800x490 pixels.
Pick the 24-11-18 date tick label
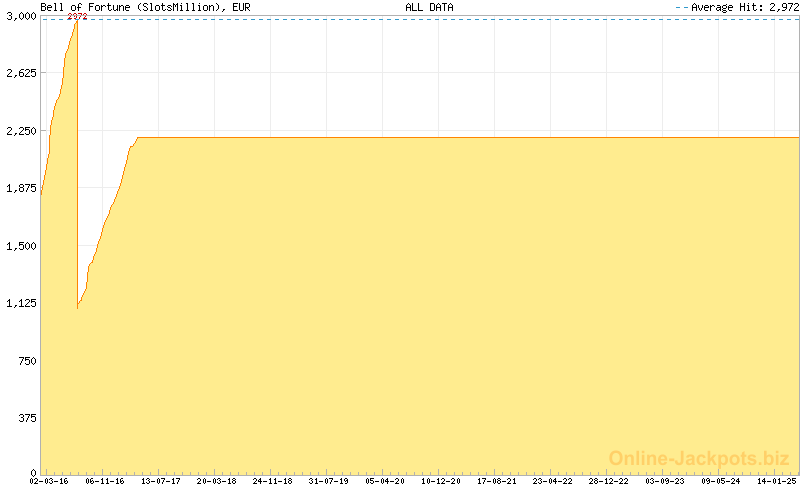click(x=272, y=481)
